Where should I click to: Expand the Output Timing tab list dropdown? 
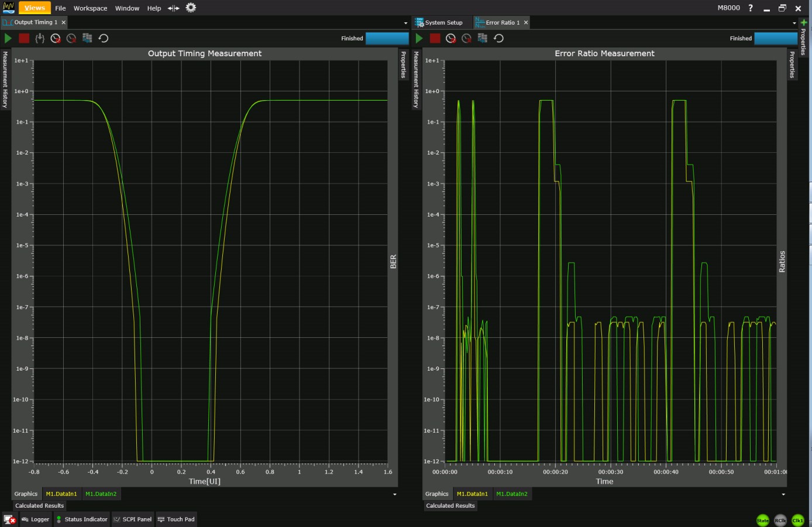405,23
